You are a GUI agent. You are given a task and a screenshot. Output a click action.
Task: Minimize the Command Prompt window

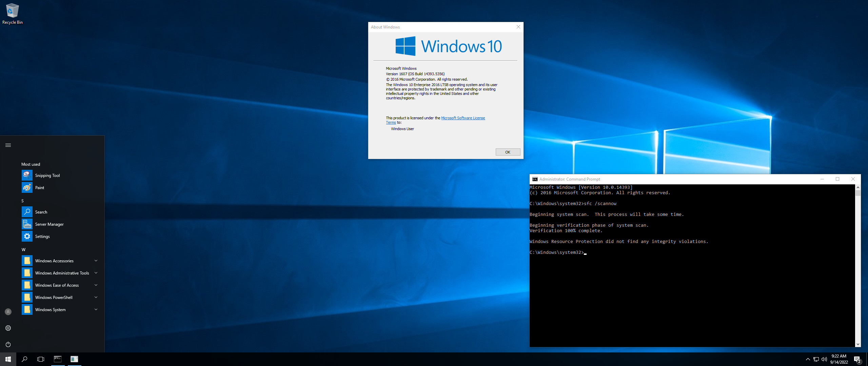click(x=822, y=179)
